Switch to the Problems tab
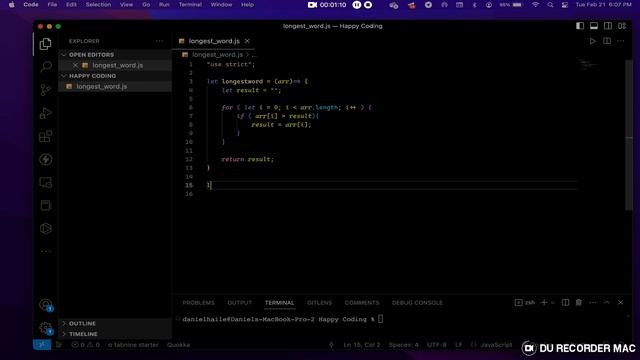This screenshot has width=640, height=360. (198, 303)
